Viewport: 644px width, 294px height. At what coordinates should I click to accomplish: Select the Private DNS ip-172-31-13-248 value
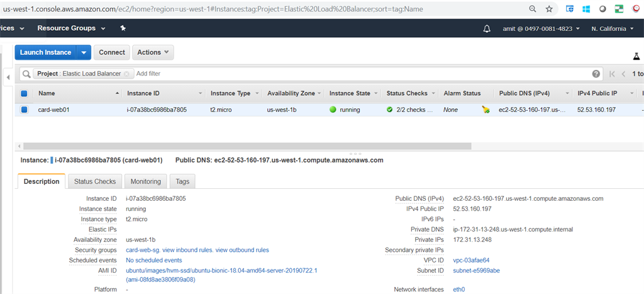tap(513, 229)
